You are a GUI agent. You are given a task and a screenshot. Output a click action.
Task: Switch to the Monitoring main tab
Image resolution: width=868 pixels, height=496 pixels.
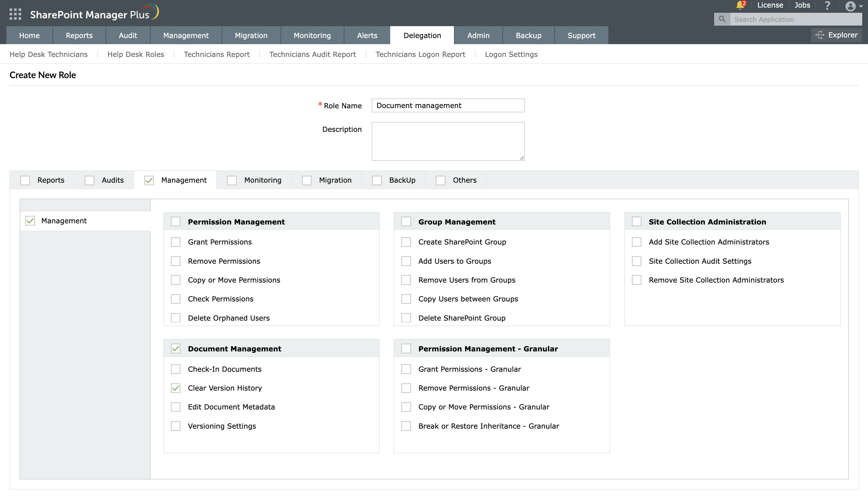pyautogui.click(x=312, y=35)
